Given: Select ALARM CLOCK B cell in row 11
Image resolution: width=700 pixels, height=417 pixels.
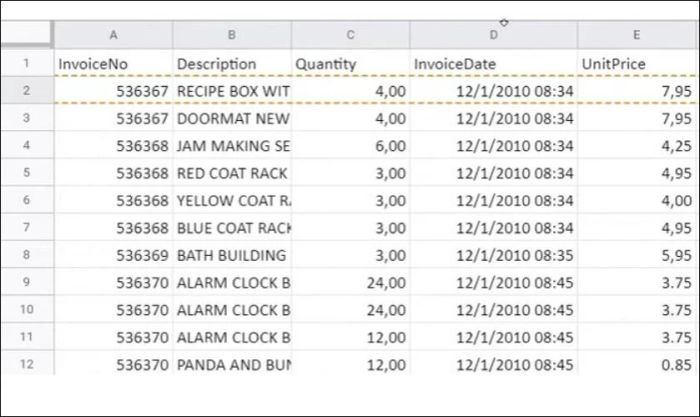Looking at the screenshot, I should point(232,337).
